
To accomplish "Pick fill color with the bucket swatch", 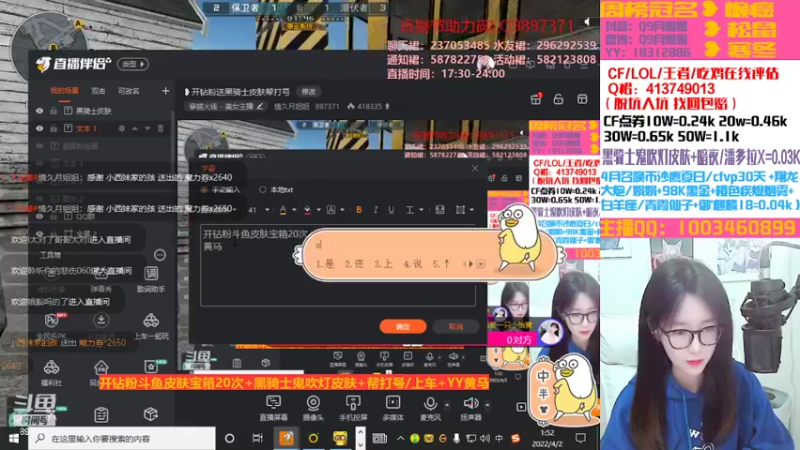I will pyautogui.click(x=307, y=210).
